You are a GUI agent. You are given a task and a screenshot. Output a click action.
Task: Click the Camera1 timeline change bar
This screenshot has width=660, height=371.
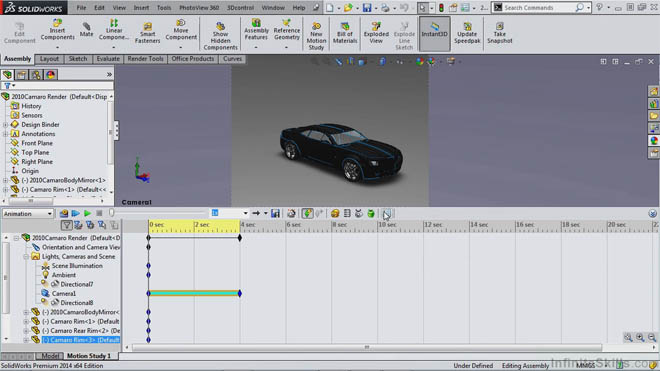(x=194, y=293)
